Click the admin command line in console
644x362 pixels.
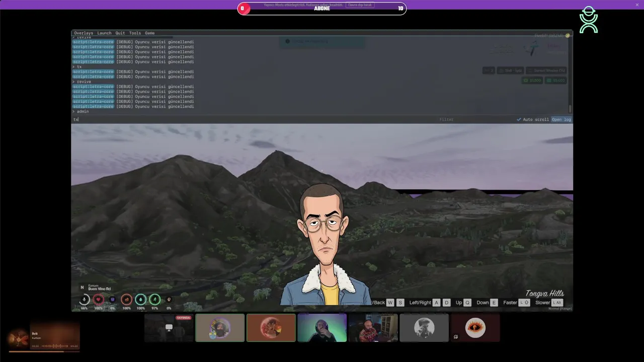tap(80, 112)
